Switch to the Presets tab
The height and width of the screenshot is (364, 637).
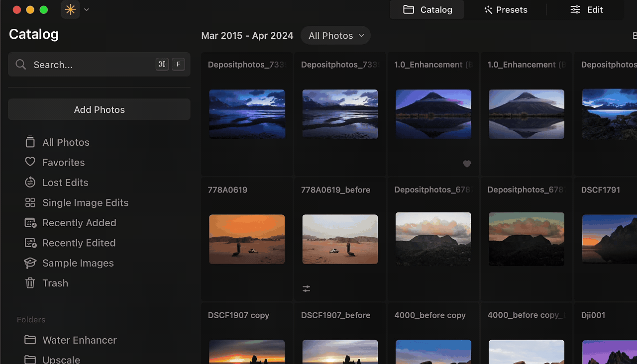click(x=505, y=9)
